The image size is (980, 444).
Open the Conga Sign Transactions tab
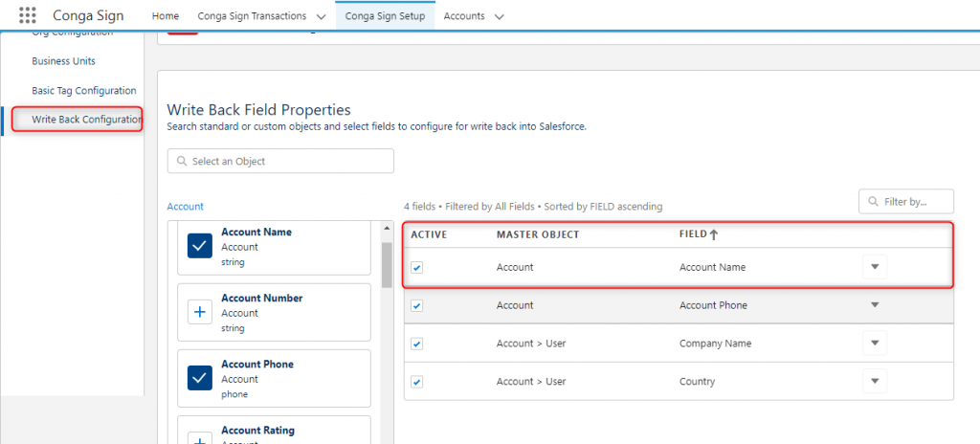(252, 16)
